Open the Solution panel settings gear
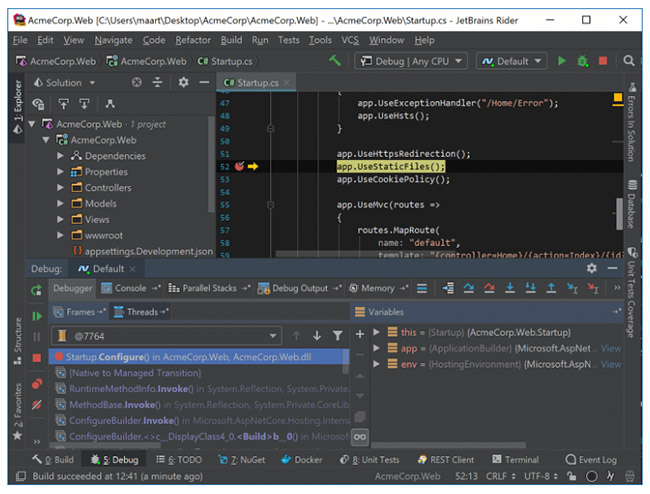Image resolution: width=650 pixels, height=494 pixels. click(183, 82)
